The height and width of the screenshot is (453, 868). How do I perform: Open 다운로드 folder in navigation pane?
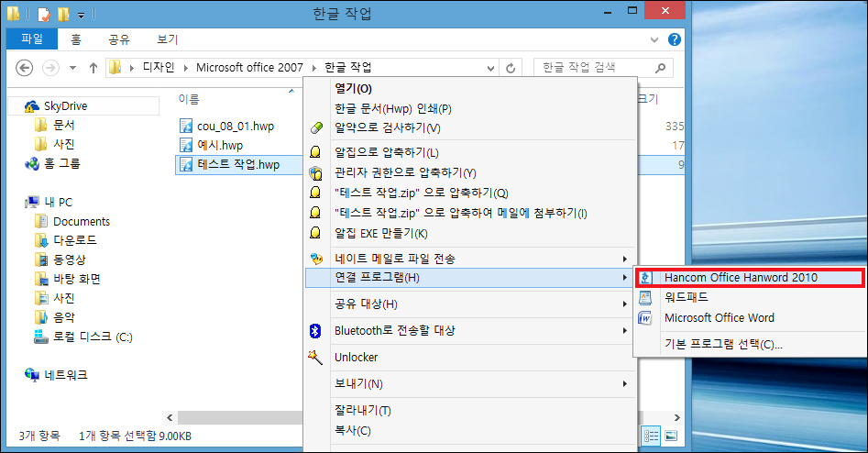pyautogui.click(x=75, y=240)
